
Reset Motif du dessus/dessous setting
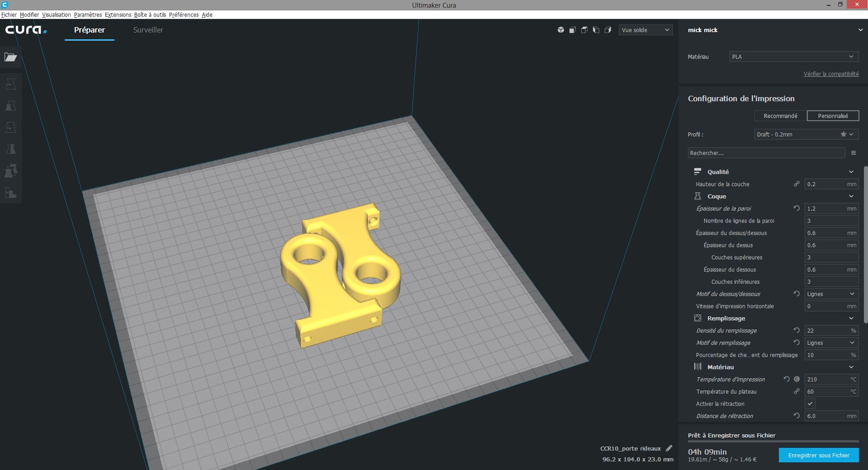[x=797, y=294]
